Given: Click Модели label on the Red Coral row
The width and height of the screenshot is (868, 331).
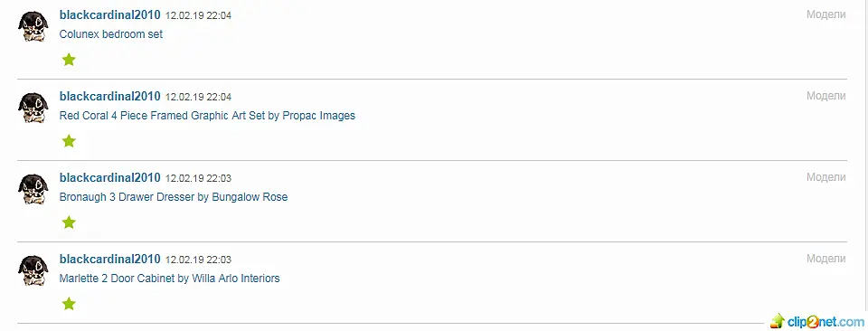Looking at the screenshot, I should (826, 96).
